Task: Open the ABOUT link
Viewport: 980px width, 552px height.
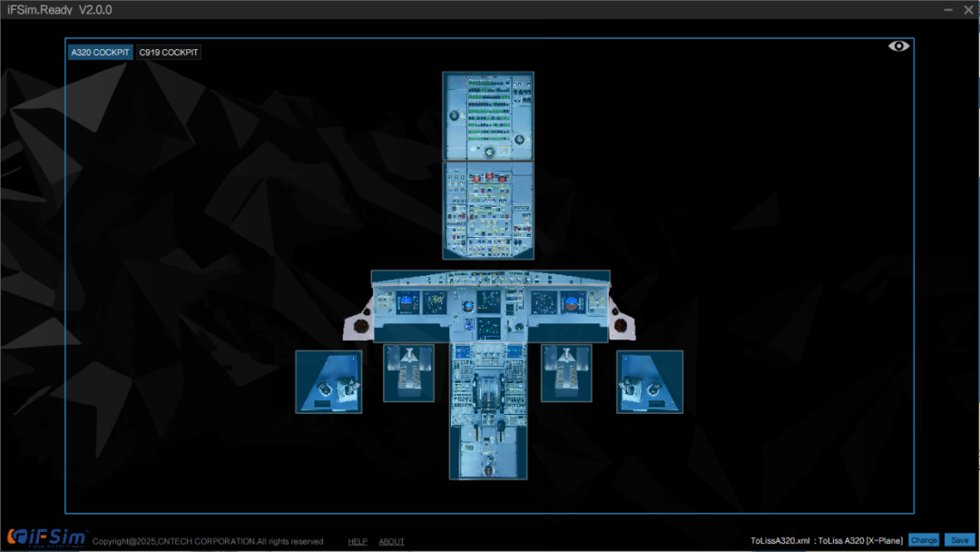Action: (x=391, y=541)
